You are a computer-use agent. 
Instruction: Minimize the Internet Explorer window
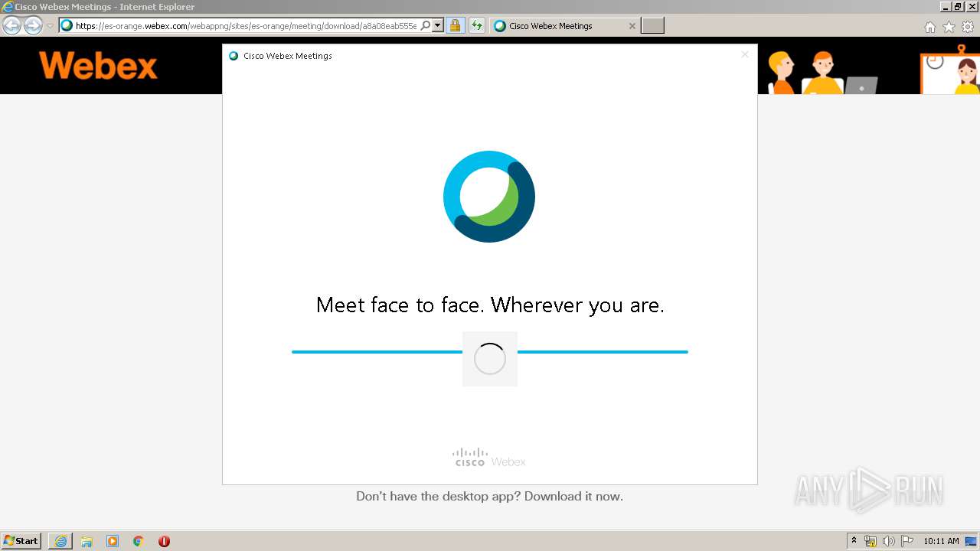[946, 7]
